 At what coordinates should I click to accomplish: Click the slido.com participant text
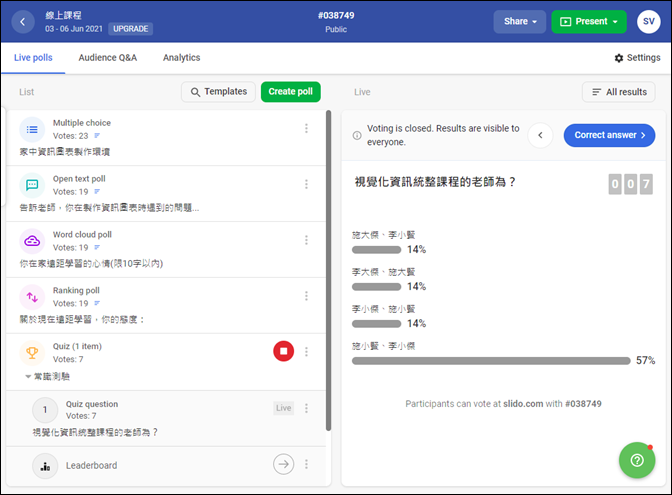[x=523, y=404]
